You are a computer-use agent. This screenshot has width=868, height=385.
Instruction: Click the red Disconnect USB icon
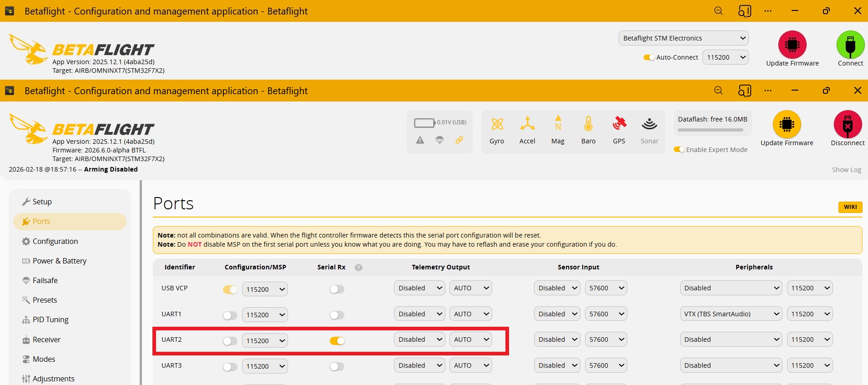coord(847,124)
